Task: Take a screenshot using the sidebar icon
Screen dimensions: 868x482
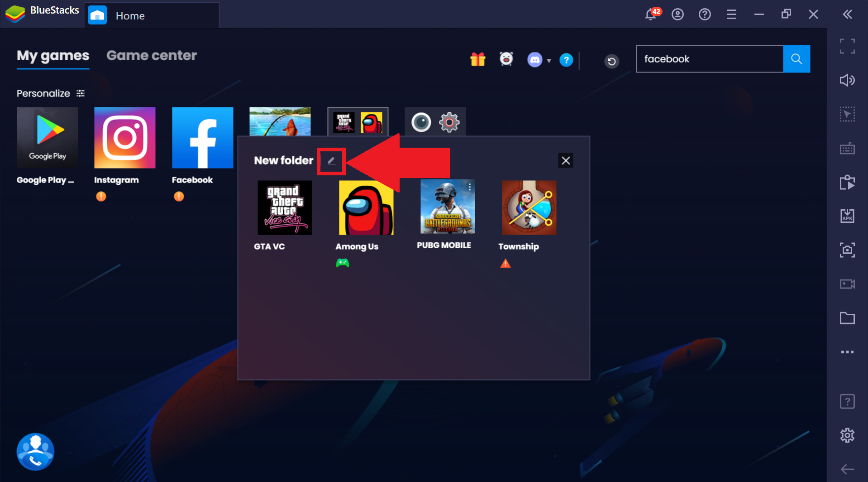Action: [x=847, y=250]
